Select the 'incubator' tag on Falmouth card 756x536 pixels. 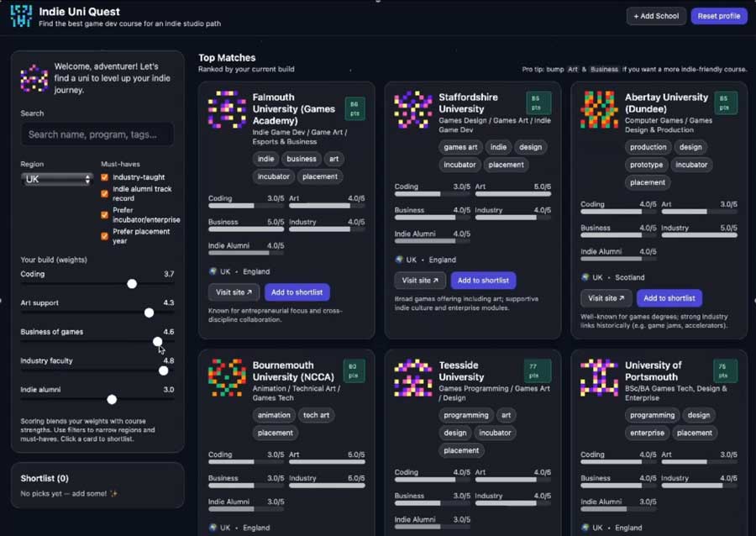pyautogui.click(x=274, y=176)
